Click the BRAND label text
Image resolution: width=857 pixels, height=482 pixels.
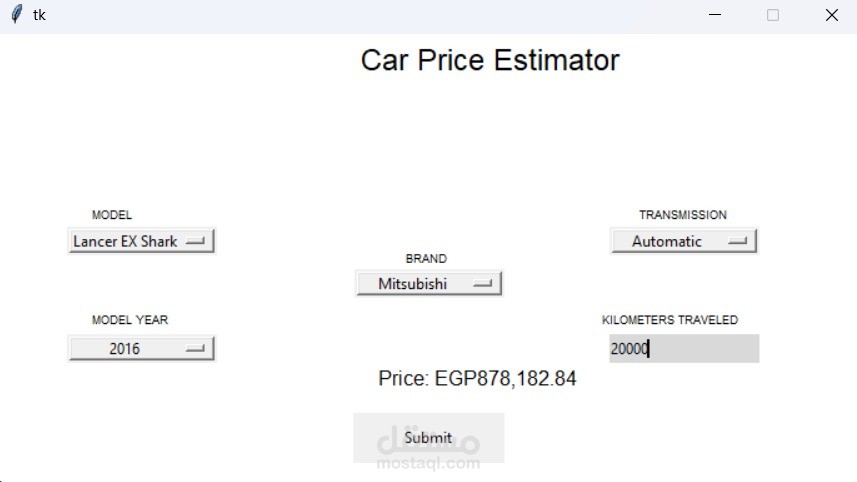click(426, 258)
